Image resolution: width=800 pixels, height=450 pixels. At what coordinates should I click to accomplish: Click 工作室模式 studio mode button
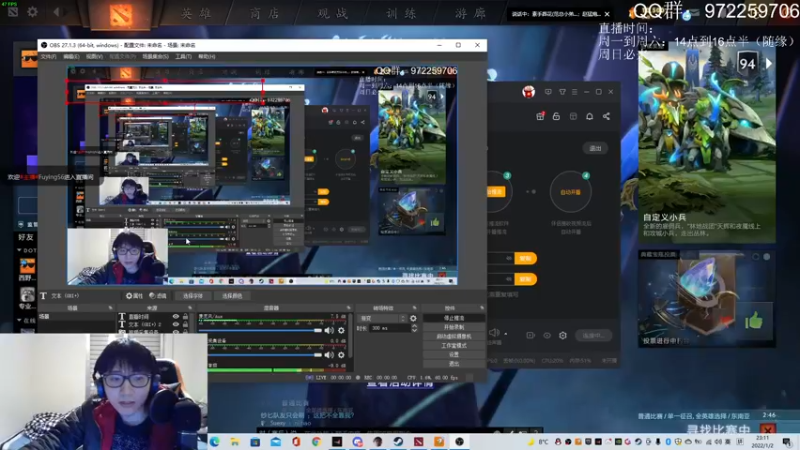point(454,345)
